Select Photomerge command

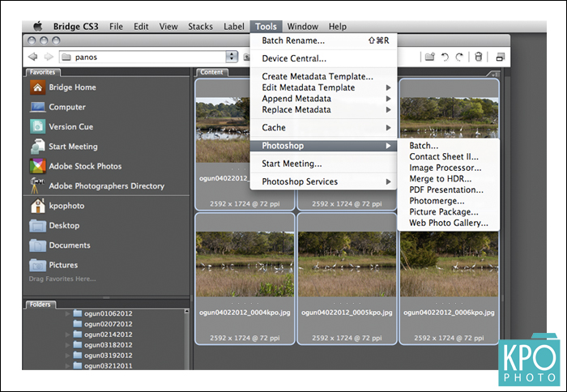449,201
